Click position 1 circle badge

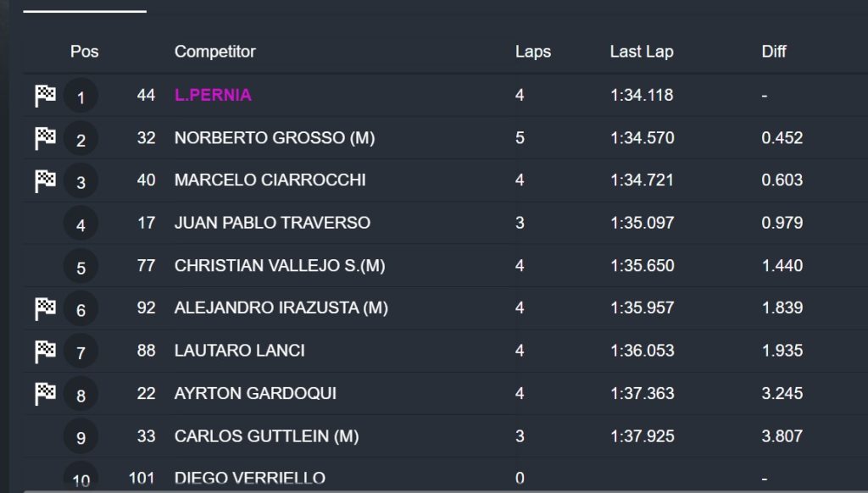81,96
